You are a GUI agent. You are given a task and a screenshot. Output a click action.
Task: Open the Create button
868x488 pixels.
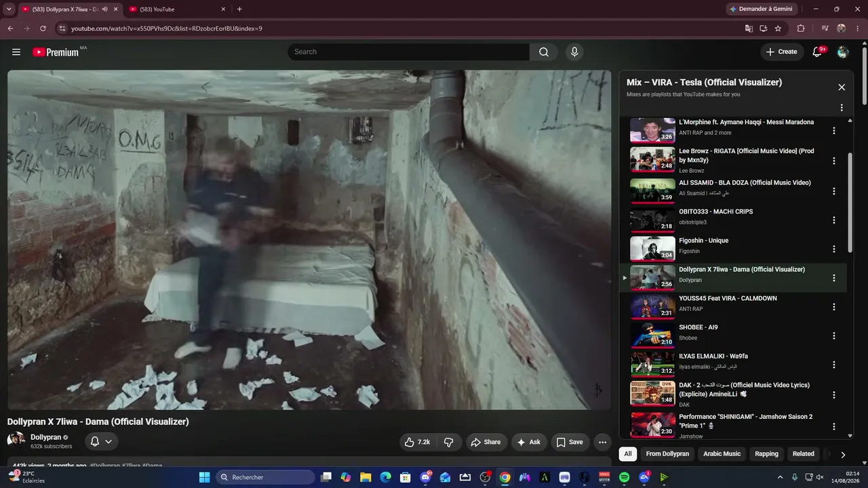(x=782, y=52)
